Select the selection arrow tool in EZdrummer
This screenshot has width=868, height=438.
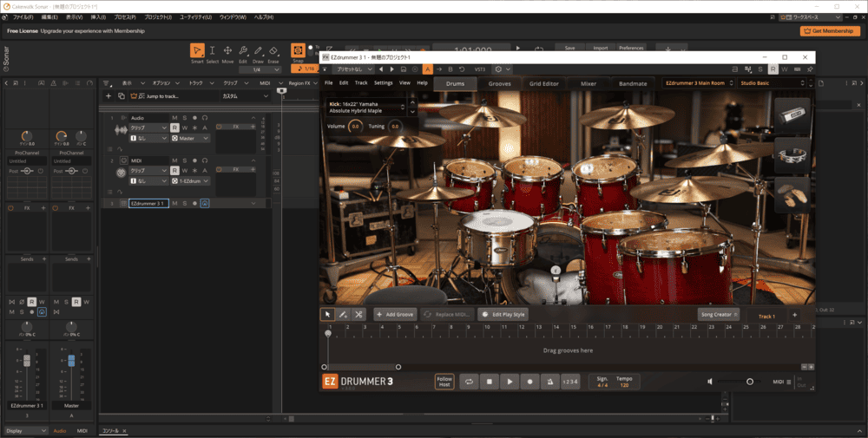click(x=327, y=314)
